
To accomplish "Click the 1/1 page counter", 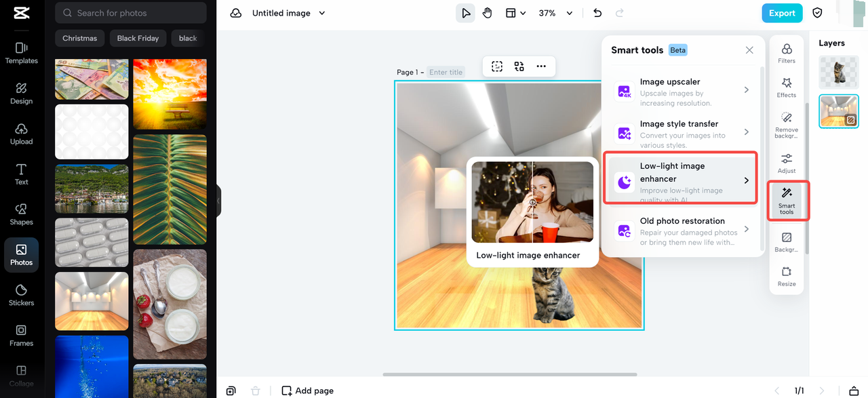I will tap(800, 391).
